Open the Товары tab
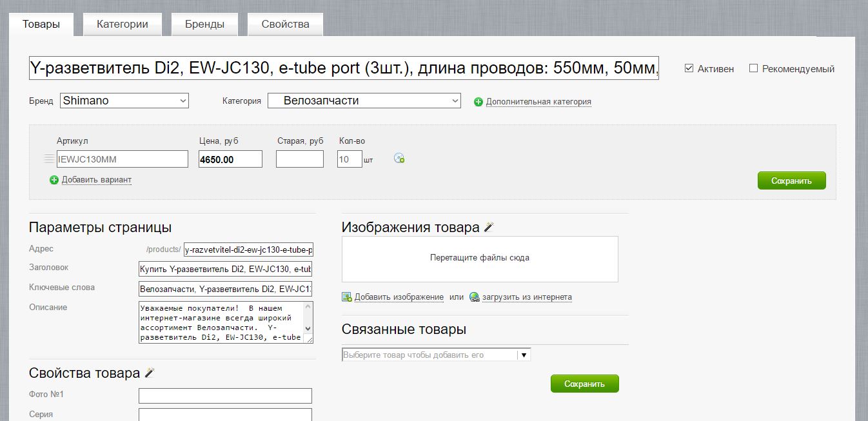 click(41, 24)
